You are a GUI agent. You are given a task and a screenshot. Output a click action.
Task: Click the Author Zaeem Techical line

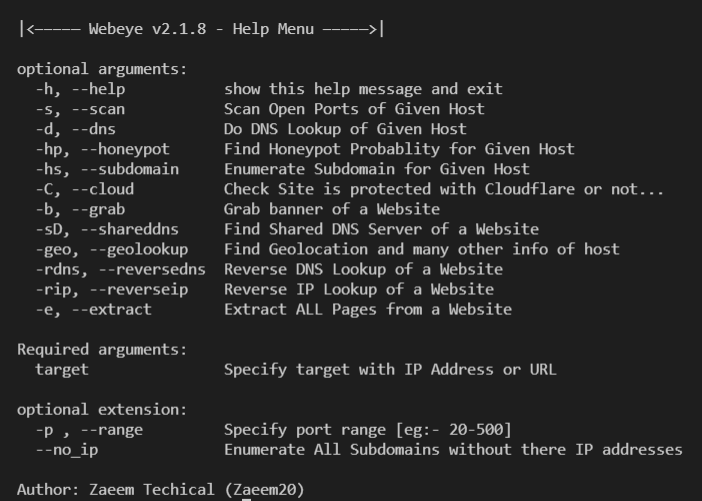tap(160, 489)
